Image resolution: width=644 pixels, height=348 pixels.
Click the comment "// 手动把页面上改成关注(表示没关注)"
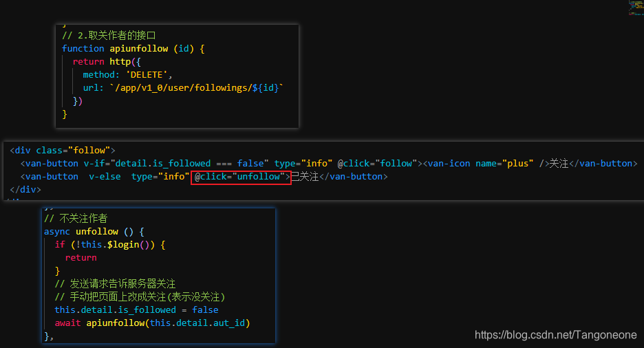tap(140, 296)
